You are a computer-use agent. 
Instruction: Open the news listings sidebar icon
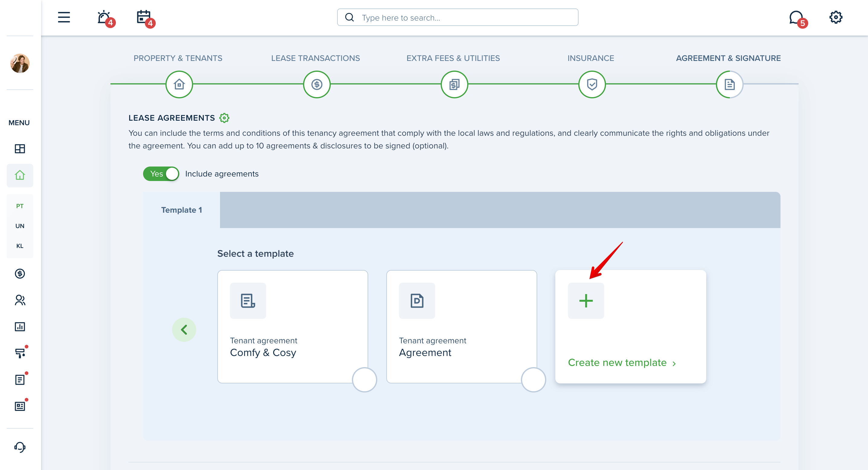(x=20, y=406)
